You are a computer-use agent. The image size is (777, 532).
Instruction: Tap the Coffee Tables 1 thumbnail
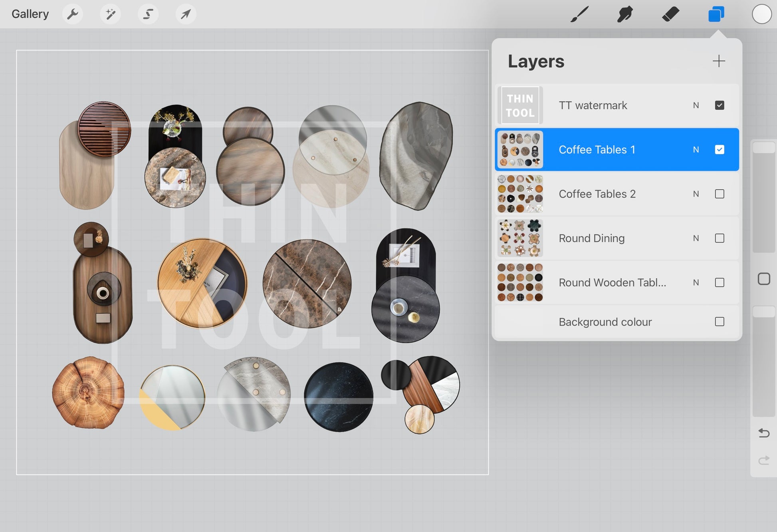point(520,150)
